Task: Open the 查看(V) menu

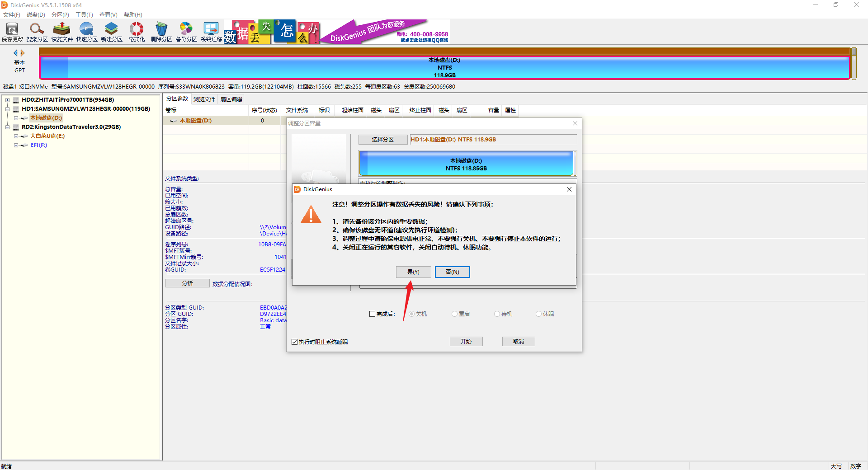Action: click(x=108, y=15)
